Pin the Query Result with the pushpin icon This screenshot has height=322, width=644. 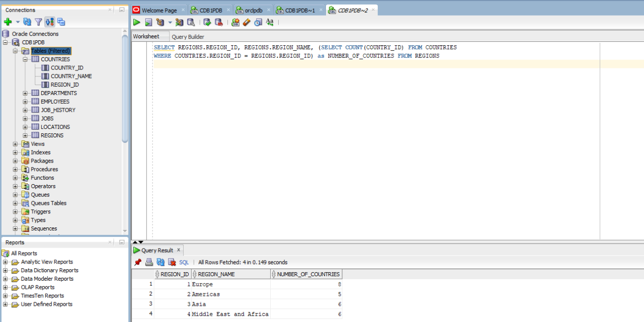(x=138, y=262)
